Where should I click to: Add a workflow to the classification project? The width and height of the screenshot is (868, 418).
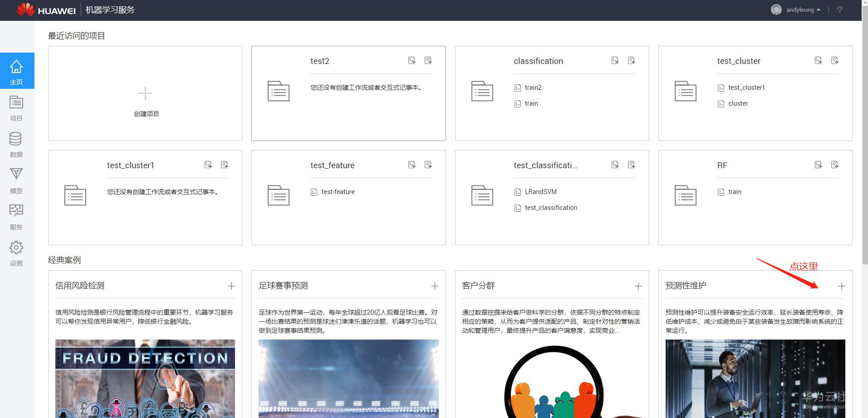pos(615,60)
